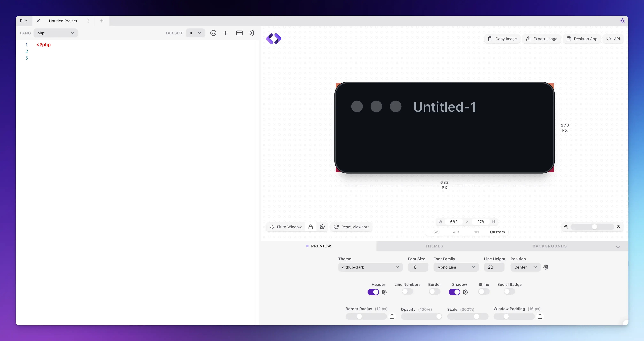Viewport: 644px width, 341px height.
Task: Expand the Mono Lisa Font Family dropdown
Action: (456, 267)
